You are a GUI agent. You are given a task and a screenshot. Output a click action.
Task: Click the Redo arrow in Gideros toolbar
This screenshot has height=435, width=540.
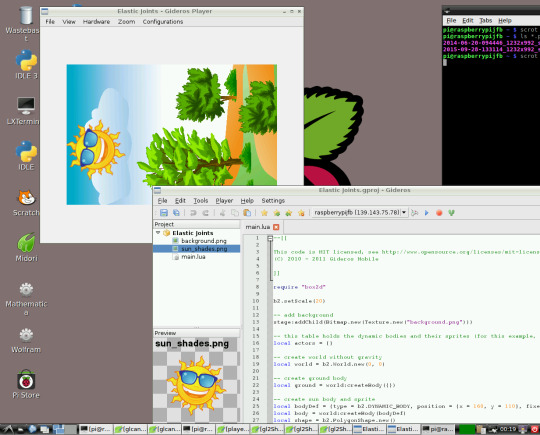pyautogui.click(x=206, y=213)
